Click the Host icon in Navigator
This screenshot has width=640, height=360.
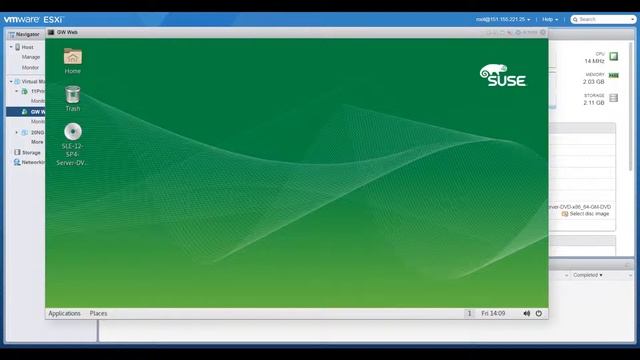coord(18,47)
